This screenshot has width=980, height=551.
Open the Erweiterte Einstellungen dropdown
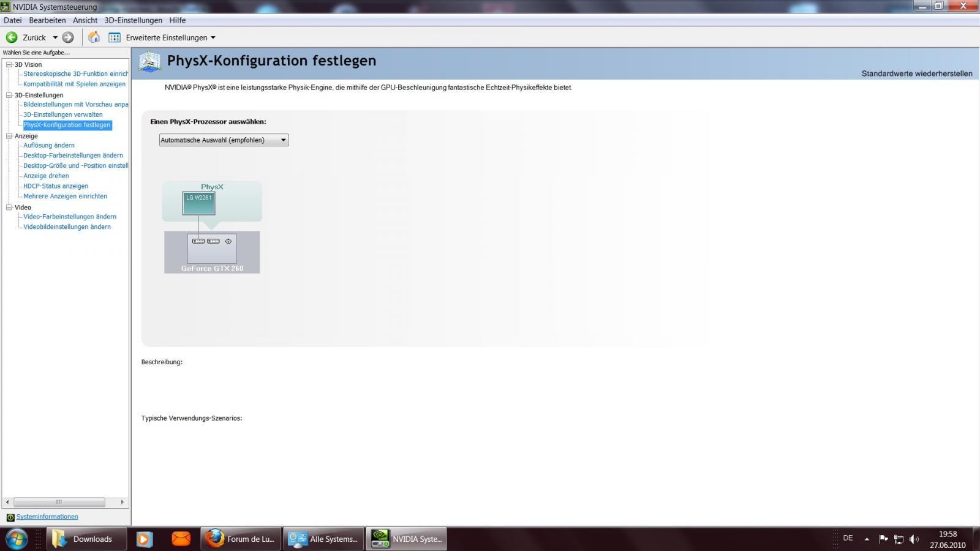coord(213,37)
